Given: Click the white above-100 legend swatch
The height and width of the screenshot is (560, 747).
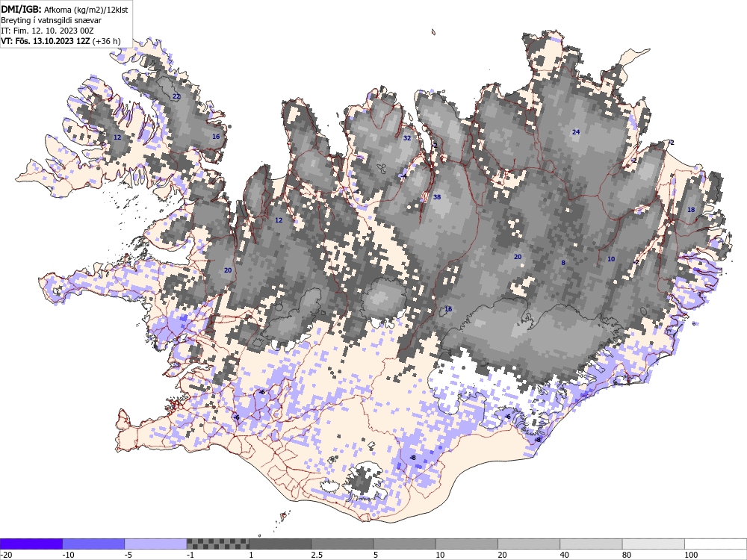Looking at the screenshot, I should 716,544.
